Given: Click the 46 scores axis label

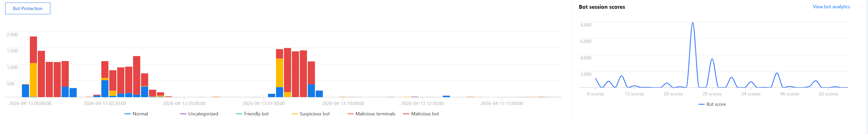Looking at the screenshot, I should tap(789, 94).
